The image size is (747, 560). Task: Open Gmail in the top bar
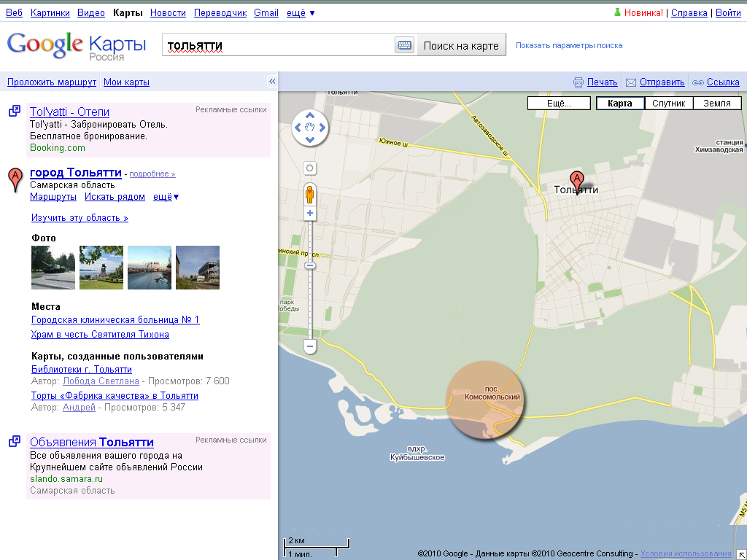tap(266, 13)
